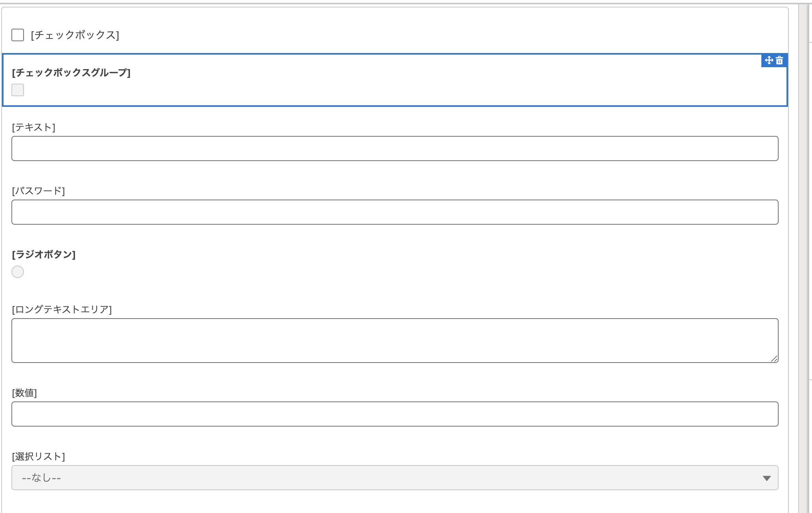Click into the [パスワード] field
Viewport: 812px width, 513px height.
(x=394, y=212)
